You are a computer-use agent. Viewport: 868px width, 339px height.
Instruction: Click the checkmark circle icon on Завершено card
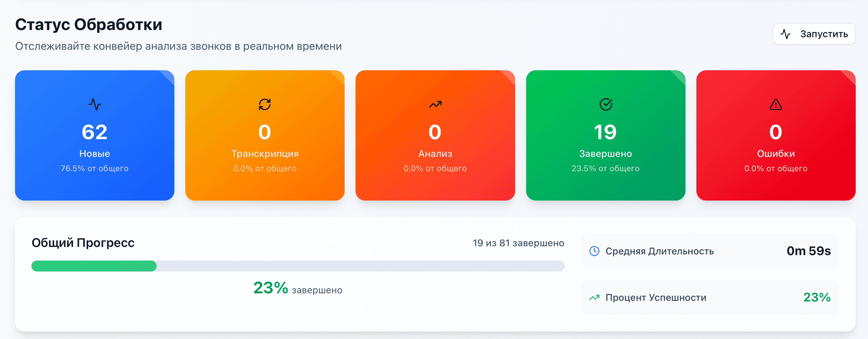[x=606, y=104]
